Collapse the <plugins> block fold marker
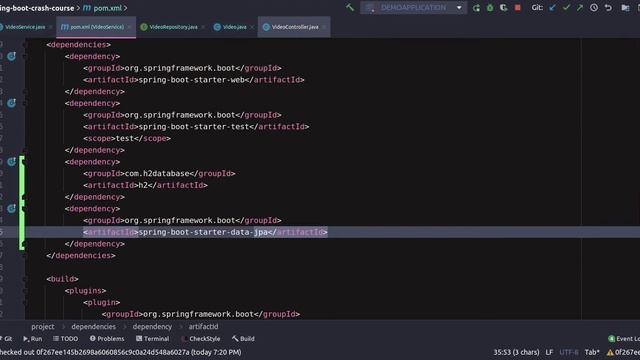Image resolution: width=640 pixels, height=360 pixels. [x=25, y=291]
